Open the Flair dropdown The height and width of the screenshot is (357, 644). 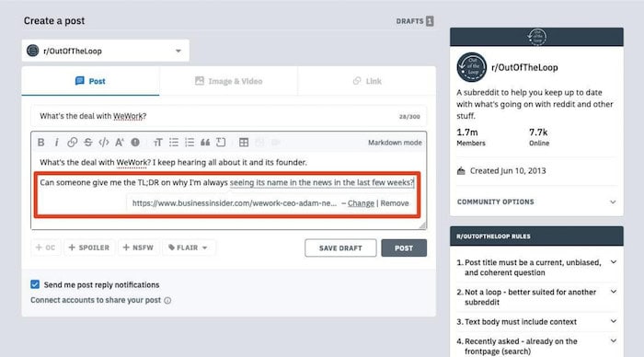188,248
